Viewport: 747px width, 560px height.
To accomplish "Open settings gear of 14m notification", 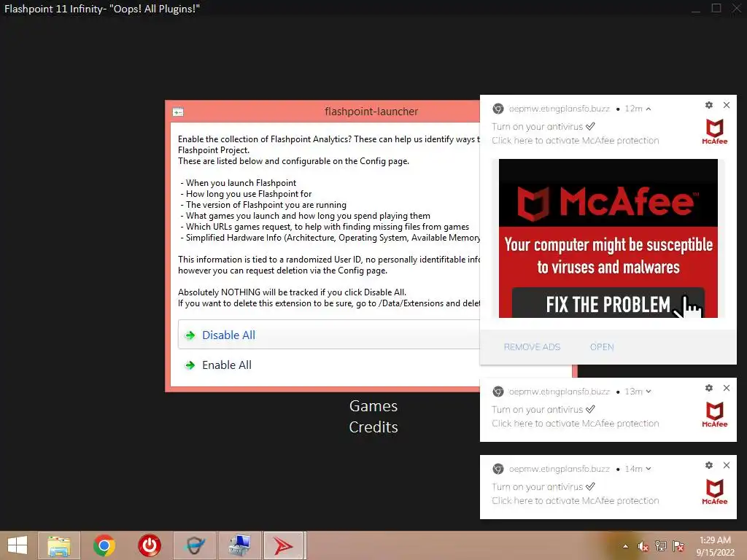I will (x=709, y=464).
